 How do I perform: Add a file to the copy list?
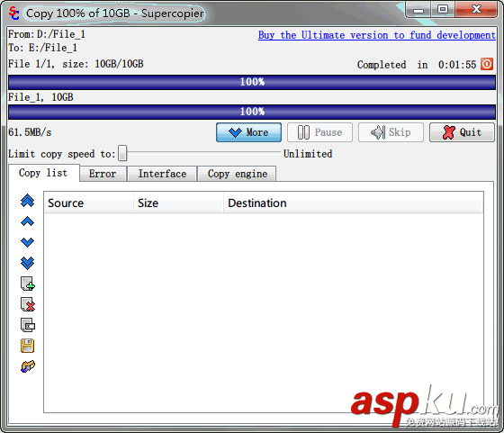point(28,284)
